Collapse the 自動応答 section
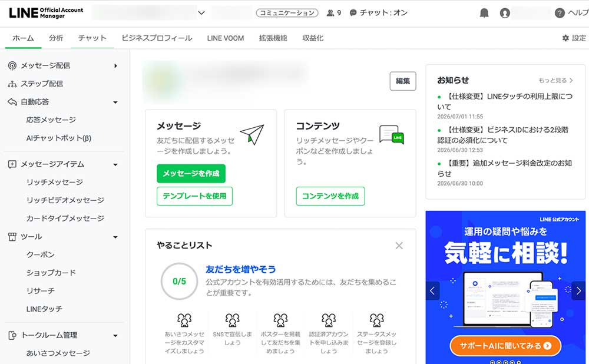 tap(115, 102)
